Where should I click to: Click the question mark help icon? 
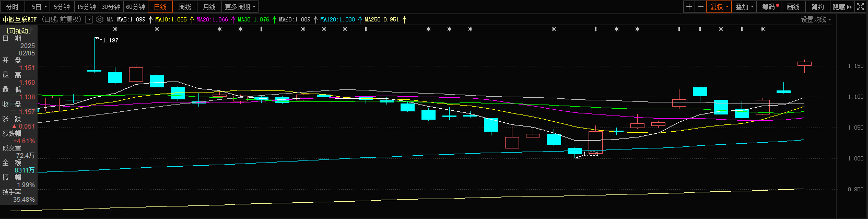89,19
